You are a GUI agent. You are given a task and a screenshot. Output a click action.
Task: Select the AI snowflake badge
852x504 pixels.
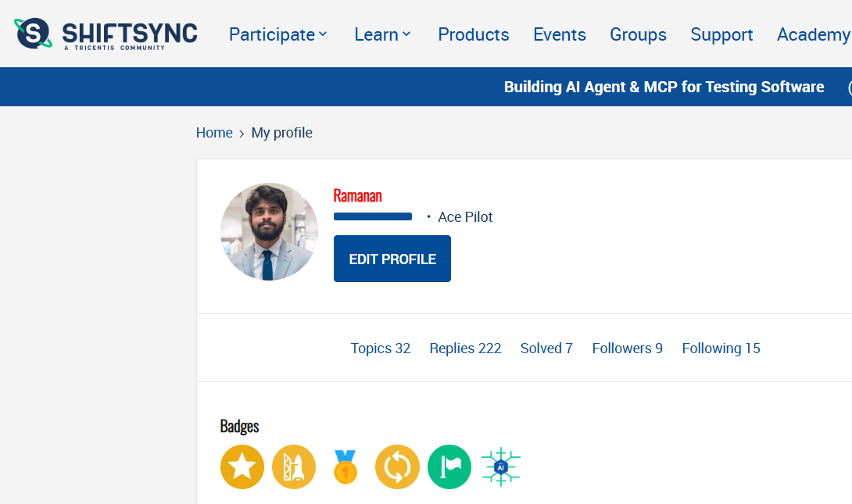coord(501,466)
